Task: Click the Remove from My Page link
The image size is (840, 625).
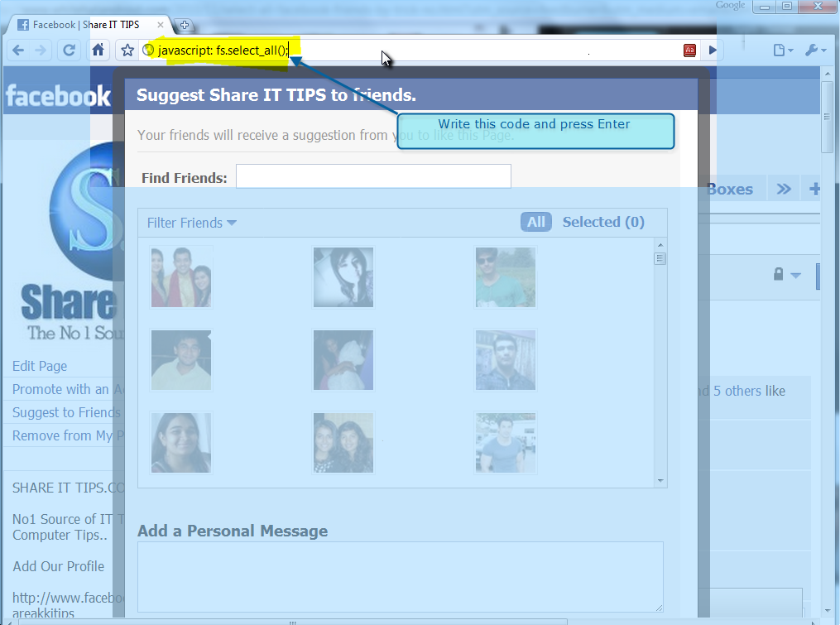Action: coord(68,435)
